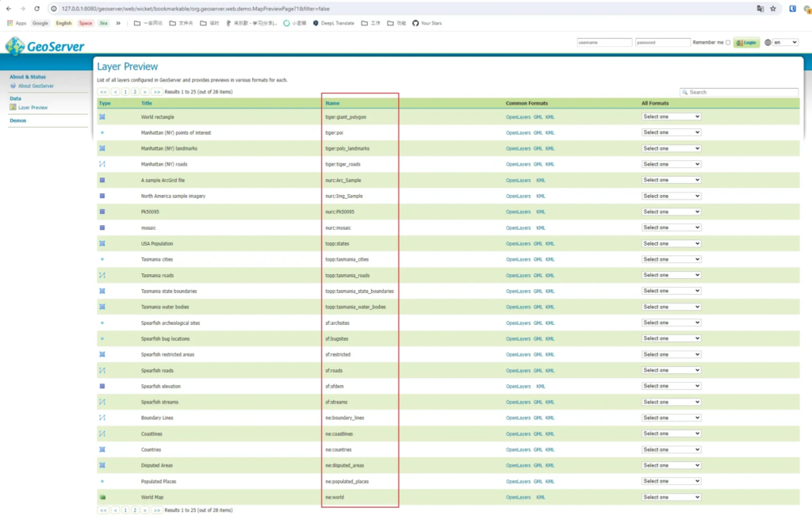Open All Formats dropdown for sf:archsites
Image resolution: width=812 pixels, height=519 pixels.
(x=671, y=322)
